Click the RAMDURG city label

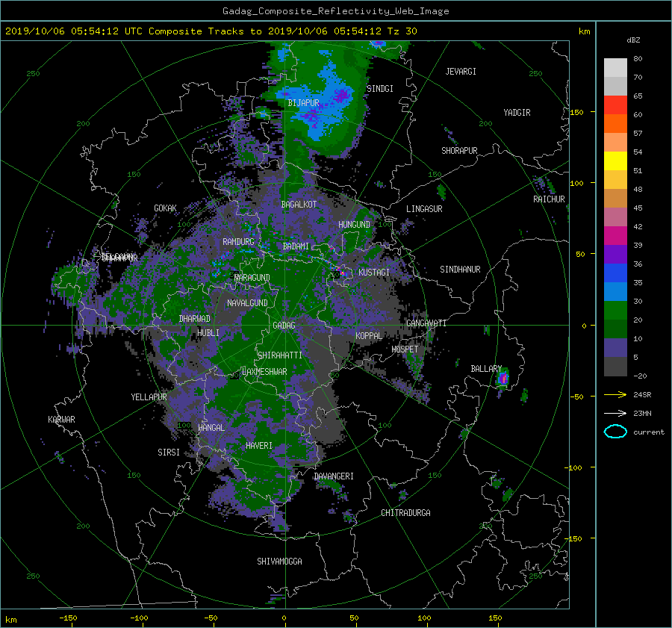click(238, 242)
